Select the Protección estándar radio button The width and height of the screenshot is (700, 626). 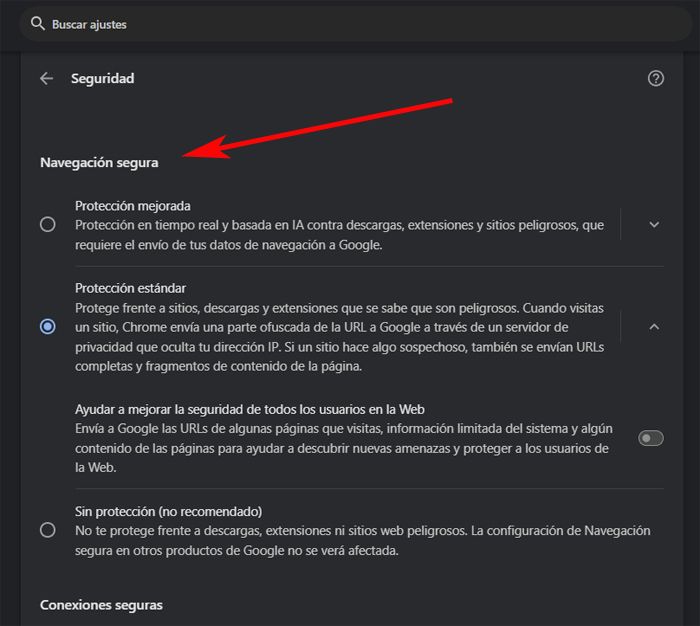48,327
